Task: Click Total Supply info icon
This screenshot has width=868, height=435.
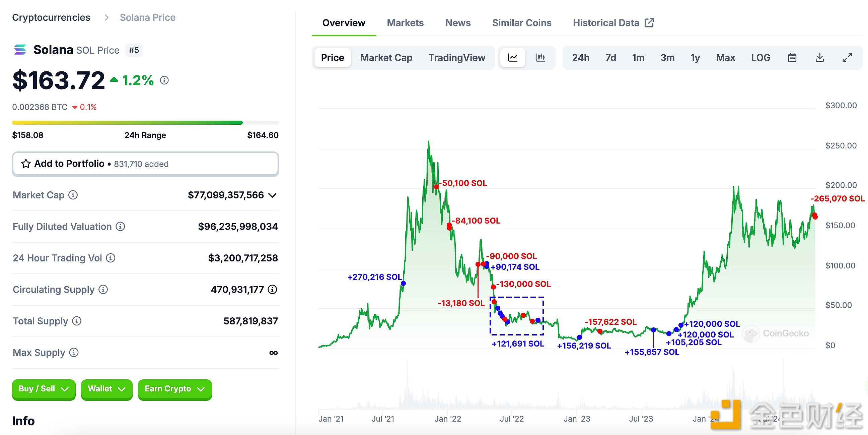Action: (x=77, y=321)
